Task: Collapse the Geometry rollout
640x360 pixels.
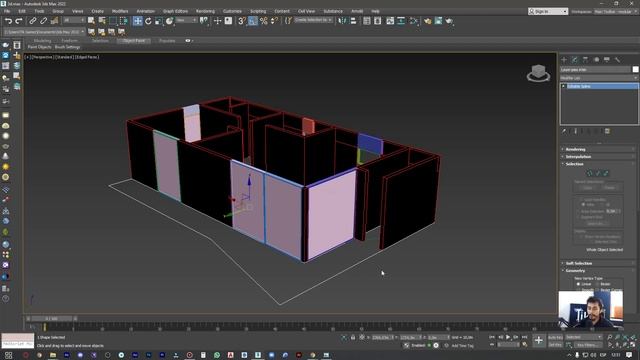Action: (x=575, y=271)
